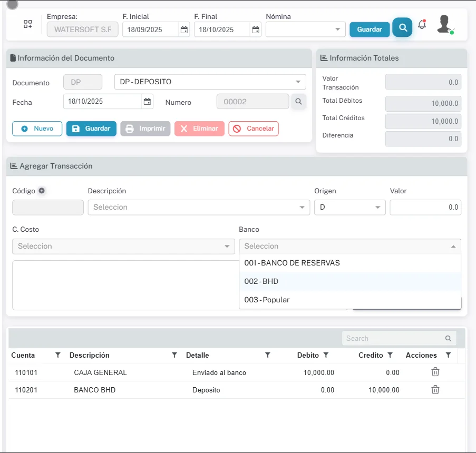The width and height of the screenshot is (476, 453).
Task: Open the F. Final calendar picker
Action: point(256,29)
